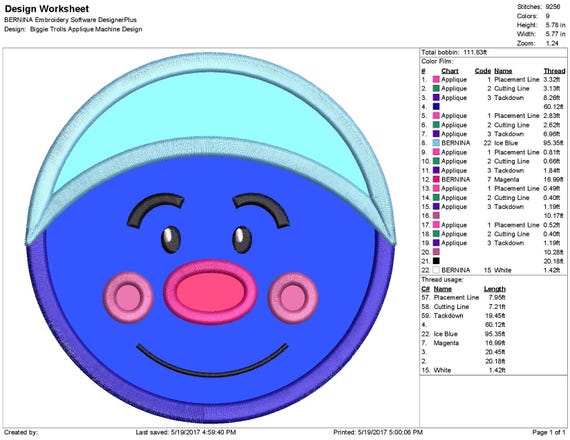Click the 'Created by:' footer label
The width and height of the screenshot is (570, 440).
tap(21, 432)
